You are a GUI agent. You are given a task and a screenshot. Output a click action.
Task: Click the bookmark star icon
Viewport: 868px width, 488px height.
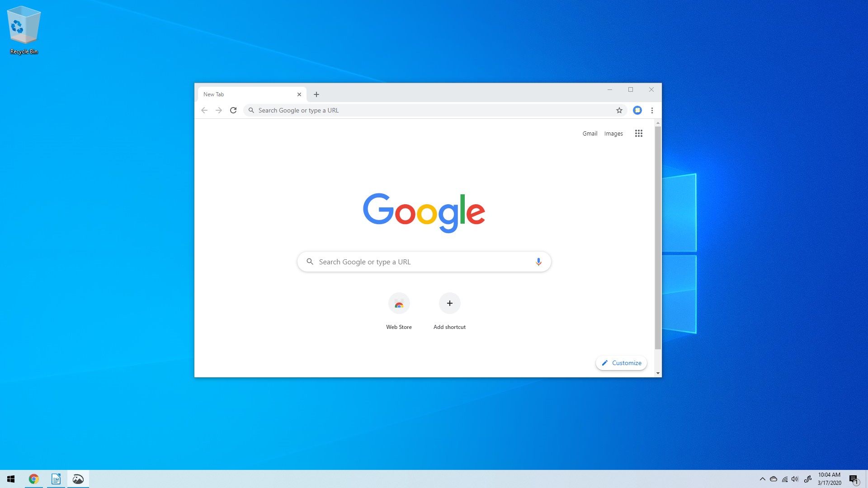[x=619, y=110]
